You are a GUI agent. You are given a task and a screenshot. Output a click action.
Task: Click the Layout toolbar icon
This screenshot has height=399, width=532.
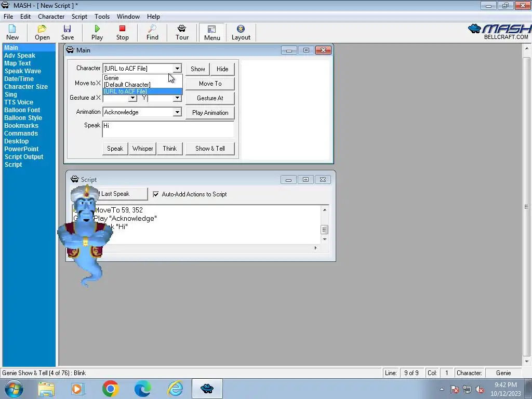coord(241,33)
